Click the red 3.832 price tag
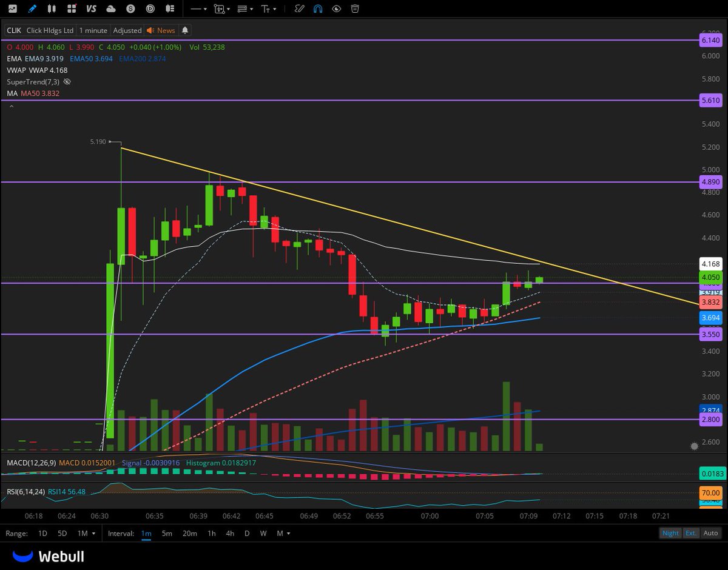728x570 pixels. 710,302
